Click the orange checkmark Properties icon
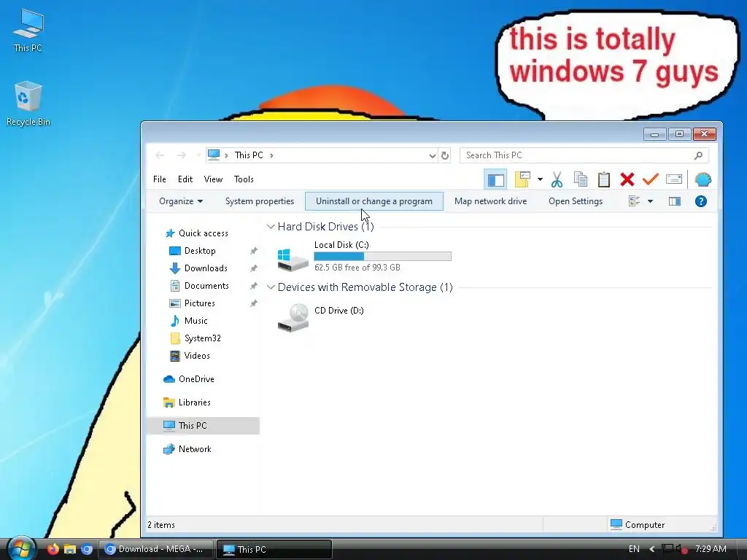 [650, 179]
